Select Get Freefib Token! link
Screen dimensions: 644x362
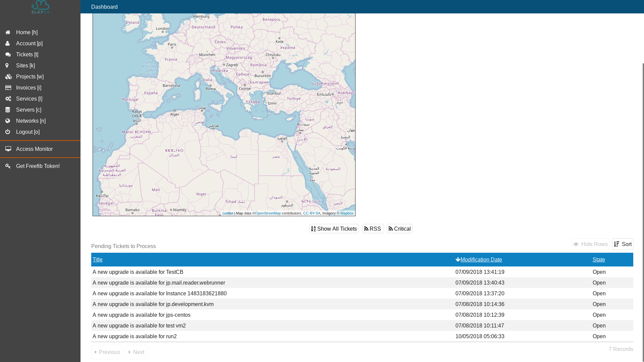tap(40, 166)
